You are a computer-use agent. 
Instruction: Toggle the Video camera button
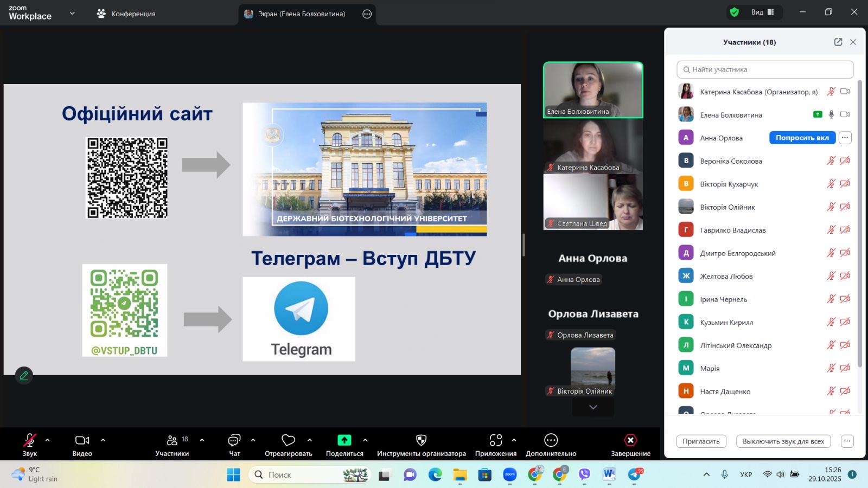[x=82, y=440]
